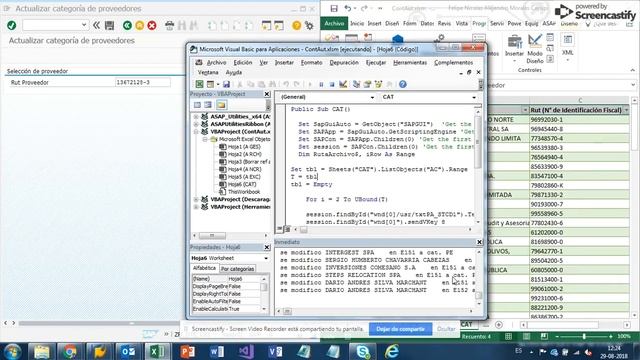Viewport: 640px width, 360px height.
Task: Click cell with Rut 96992030-1
Action: (x=579, y=120)
